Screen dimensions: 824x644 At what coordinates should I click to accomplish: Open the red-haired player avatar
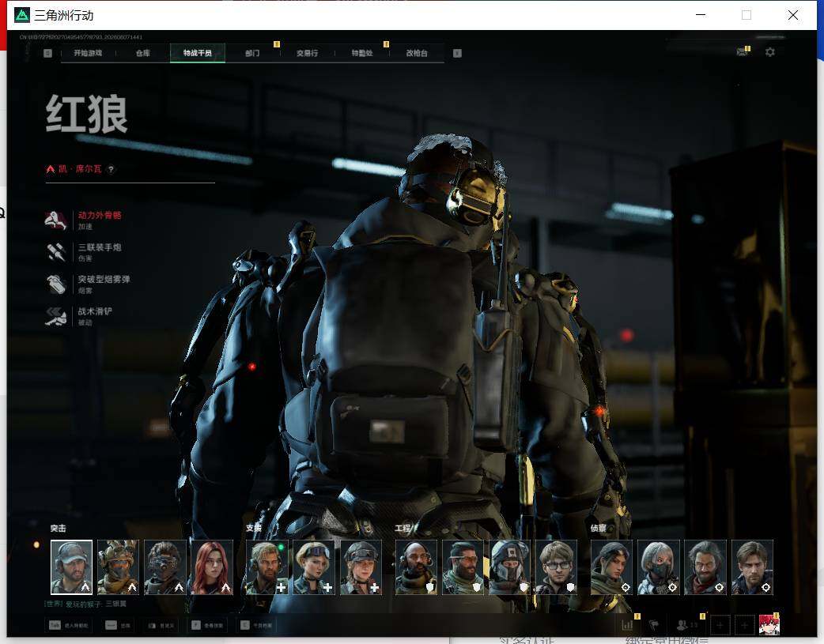[x=769, y=624]
